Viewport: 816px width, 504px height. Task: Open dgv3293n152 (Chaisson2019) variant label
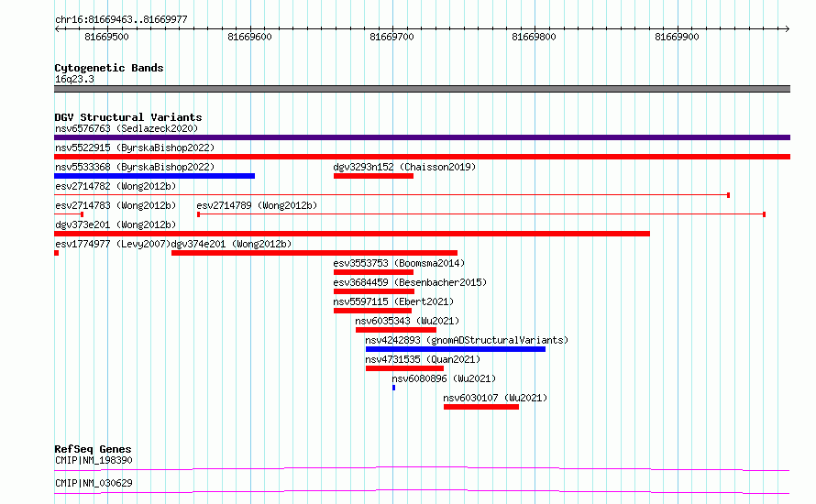404,167
